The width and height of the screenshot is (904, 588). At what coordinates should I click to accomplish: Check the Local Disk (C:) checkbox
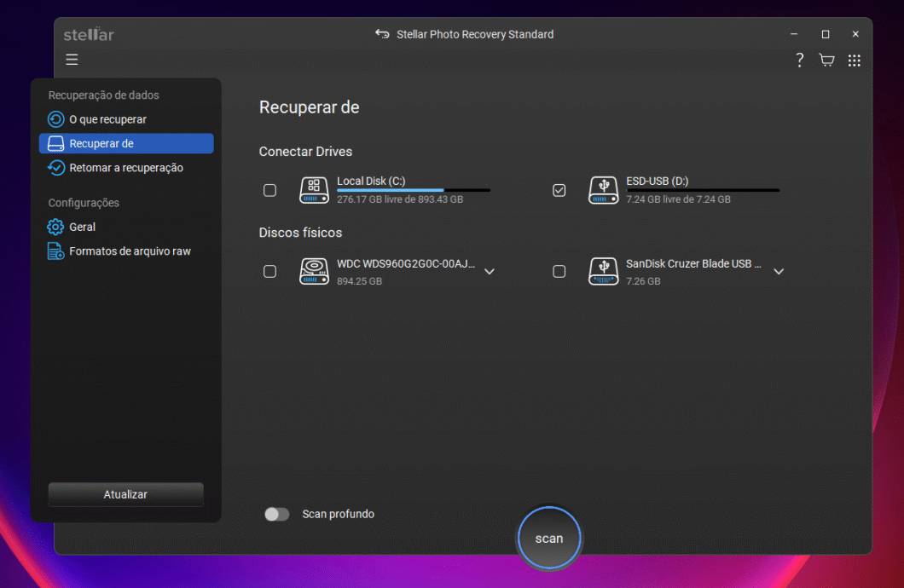[269, 190]
